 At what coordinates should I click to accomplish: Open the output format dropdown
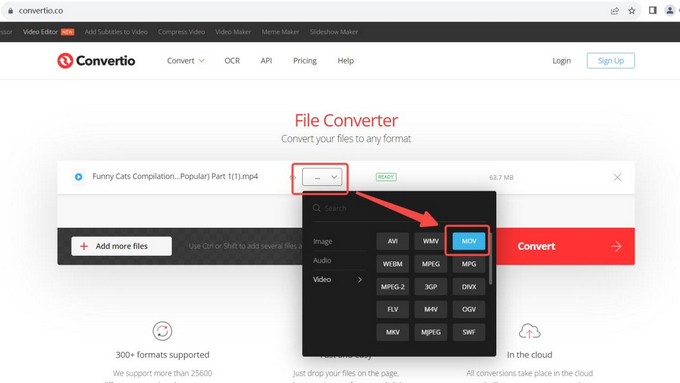click(322, 177)
